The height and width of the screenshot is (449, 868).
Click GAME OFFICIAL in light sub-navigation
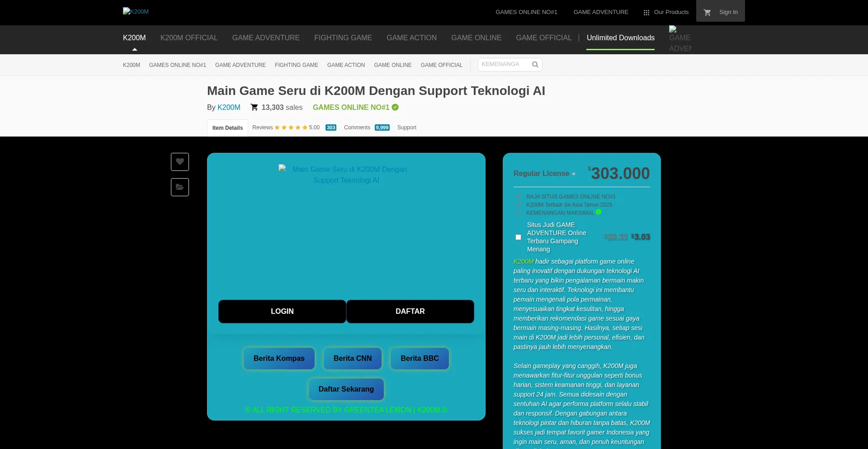[442, 65]
